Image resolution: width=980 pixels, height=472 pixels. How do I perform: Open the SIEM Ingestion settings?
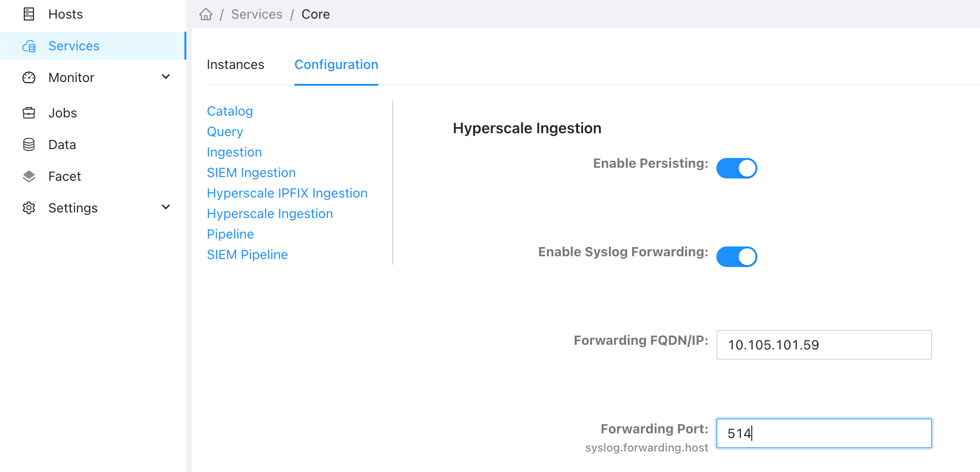251,172
